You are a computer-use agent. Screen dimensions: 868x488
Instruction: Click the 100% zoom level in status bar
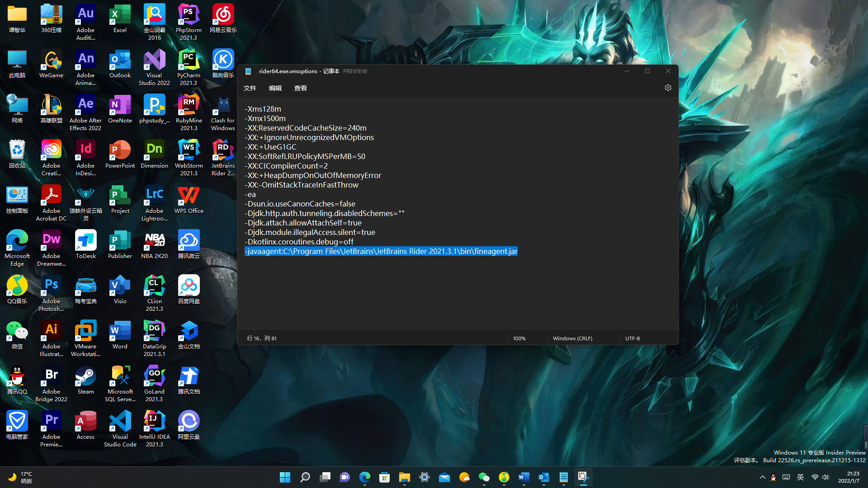point(519,338)
